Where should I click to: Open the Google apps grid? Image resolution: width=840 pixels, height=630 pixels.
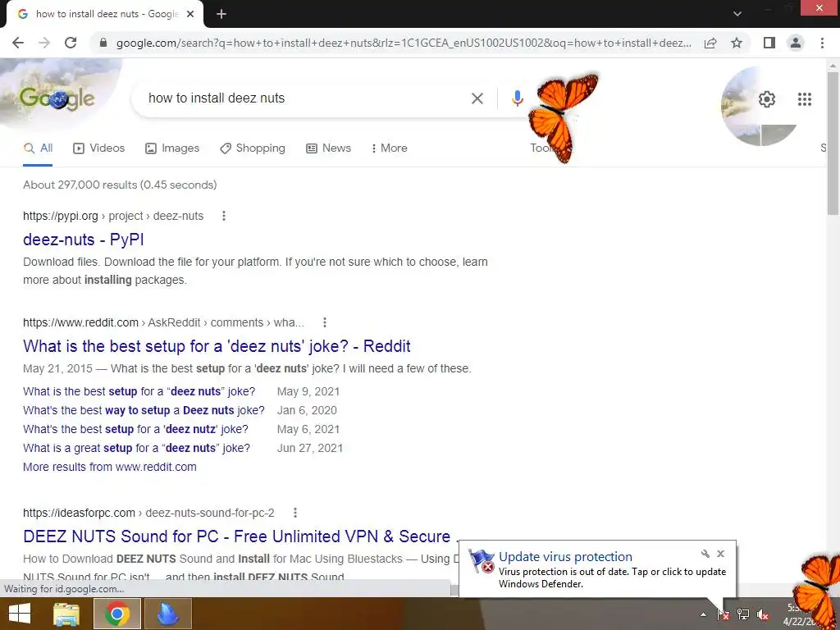click(804, 99)
